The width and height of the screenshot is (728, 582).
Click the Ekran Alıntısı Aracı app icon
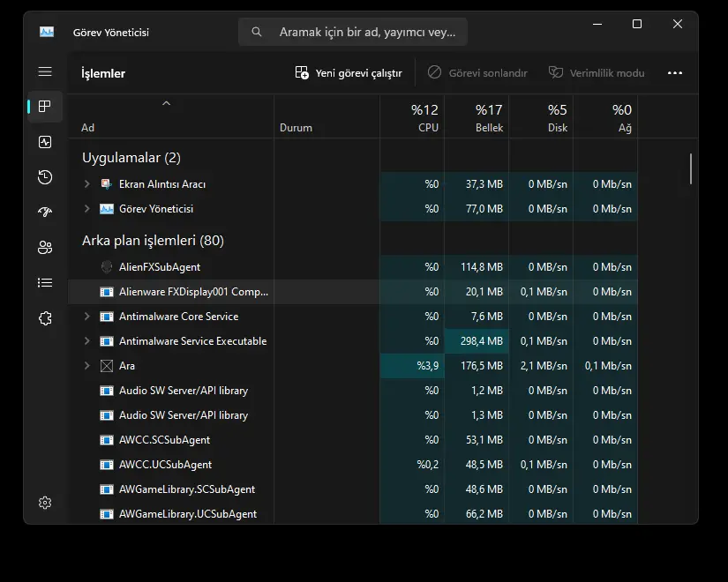tap(106, 184)
